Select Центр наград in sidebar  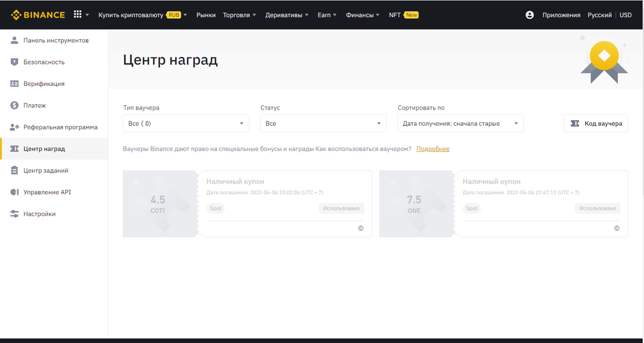coord(54,149)
